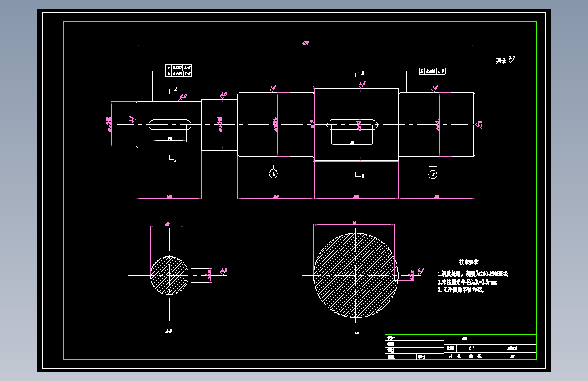Click the roughness symbol beside the small section keyway
This screenshot has width=588, height=381.
click(x=224, y=271)
